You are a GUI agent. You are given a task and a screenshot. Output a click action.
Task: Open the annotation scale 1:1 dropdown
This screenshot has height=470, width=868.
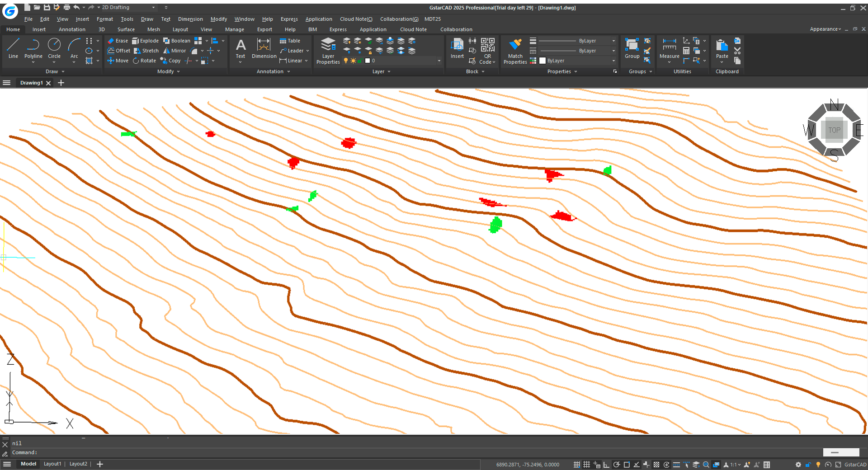(x=736, y=465)
